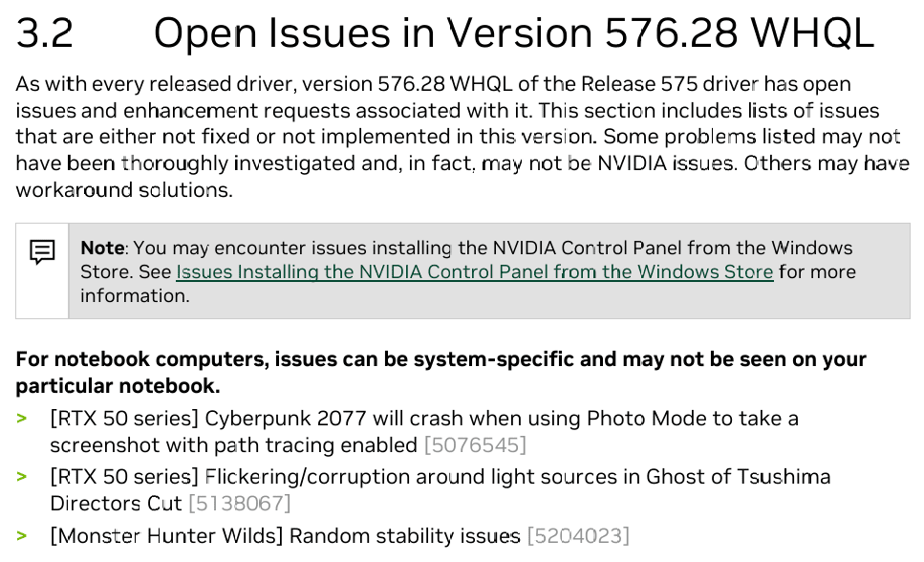Select issue number 5204023
The height and width of the screenshot is (562, 924).
point(578,536)
